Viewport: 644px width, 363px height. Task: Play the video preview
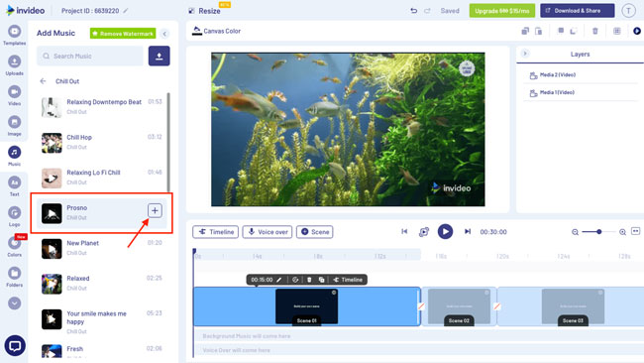coord(445,232)
